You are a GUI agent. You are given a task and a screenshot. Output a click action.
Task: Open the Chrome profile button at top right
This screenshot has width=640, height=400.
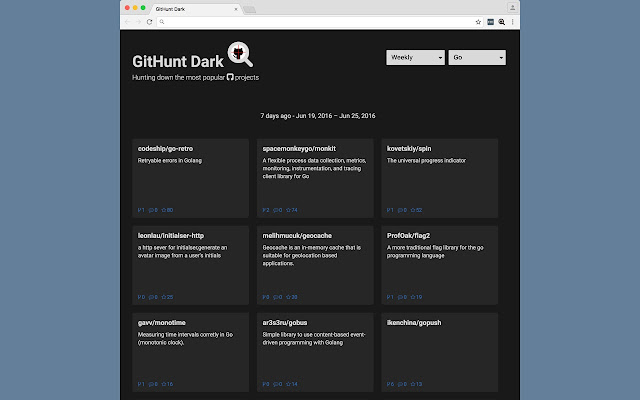click(512, 7)
